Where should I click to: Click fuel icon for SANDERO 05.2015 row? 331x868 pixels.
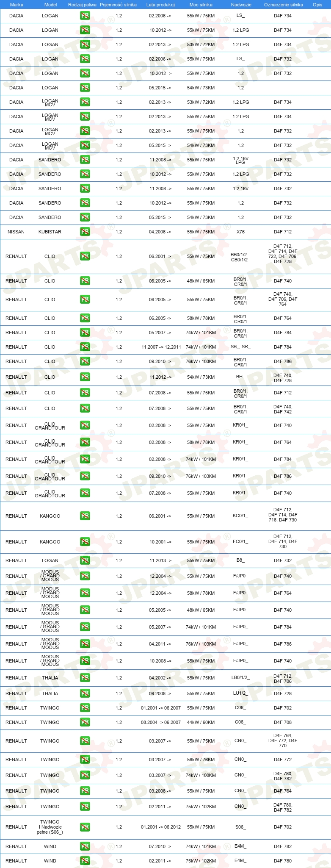85,217
